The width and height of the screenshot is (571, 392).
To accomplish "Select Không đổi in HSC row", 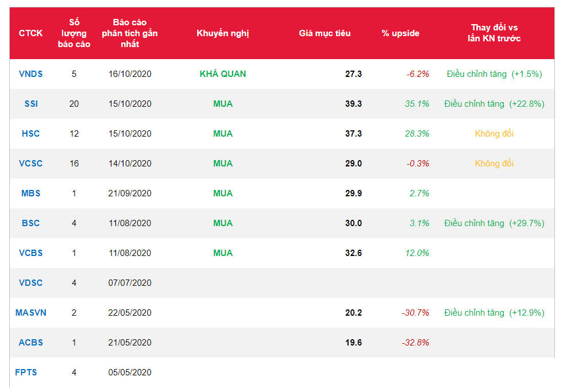I will click(494, 134).
